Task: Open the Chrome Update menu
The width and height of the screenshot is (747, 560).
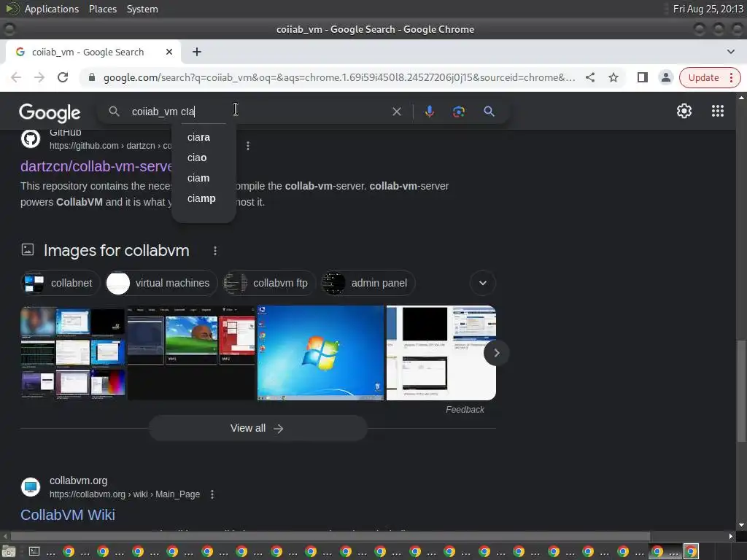Action: (x=710, y=77)
